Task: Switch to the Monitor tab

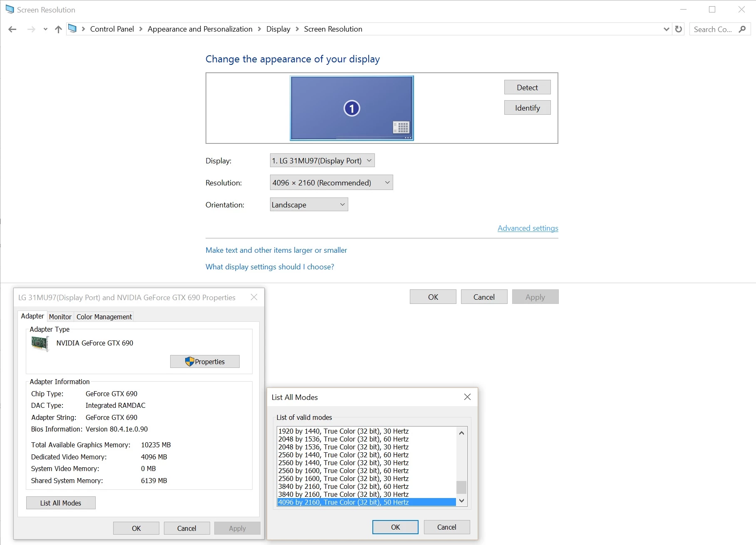Action: tap(60, 317)
